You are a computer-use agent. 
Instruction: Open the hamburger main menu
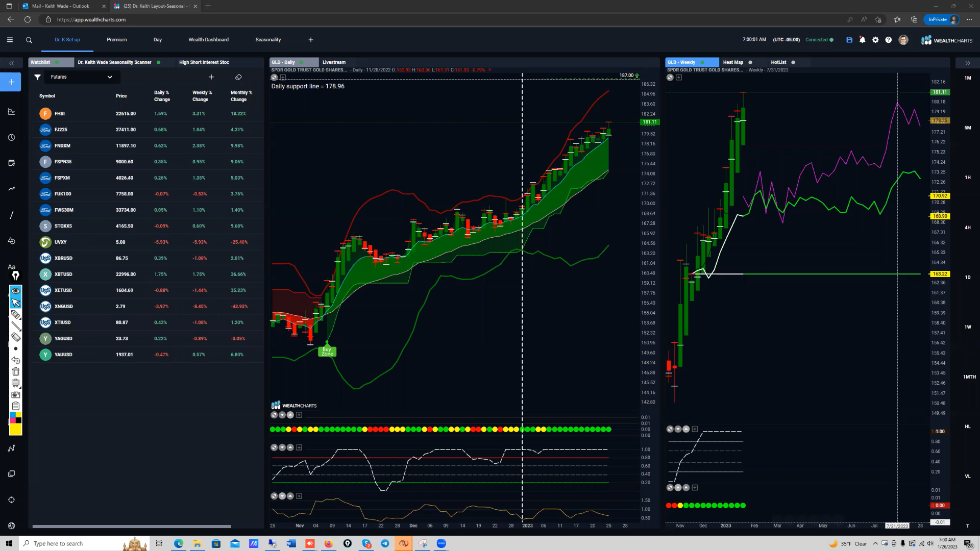[10, 40]
